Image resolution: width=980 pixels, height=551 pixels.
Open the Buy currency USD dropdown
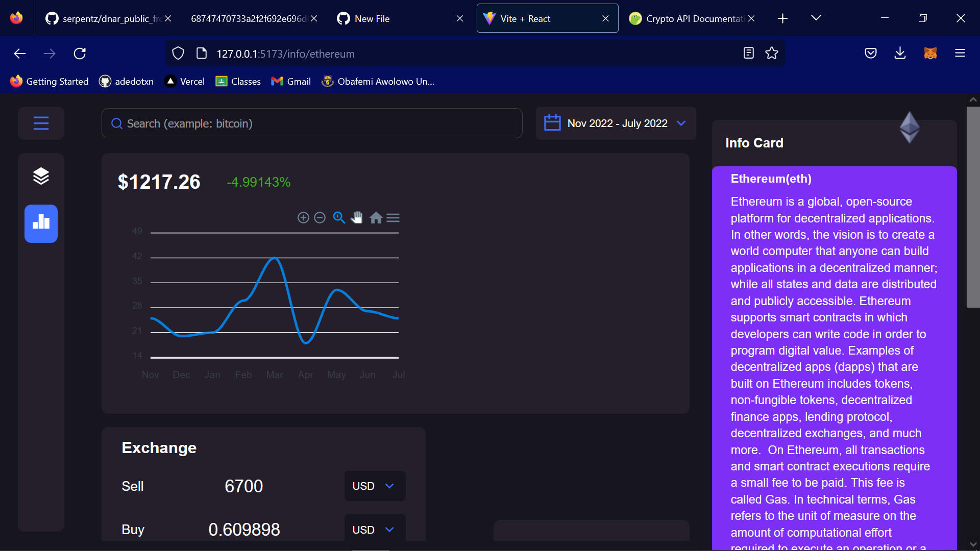pos(374,530)
